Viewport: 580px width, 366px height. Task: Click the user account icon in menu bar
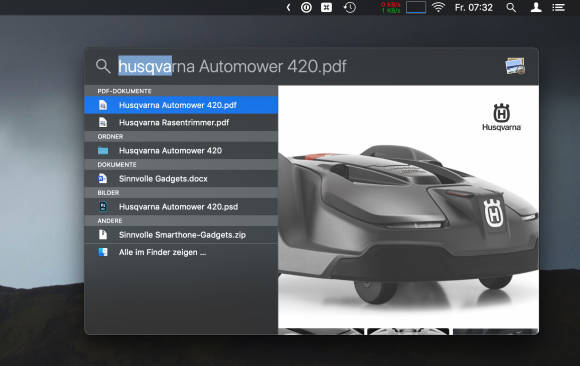coord(536,7)
